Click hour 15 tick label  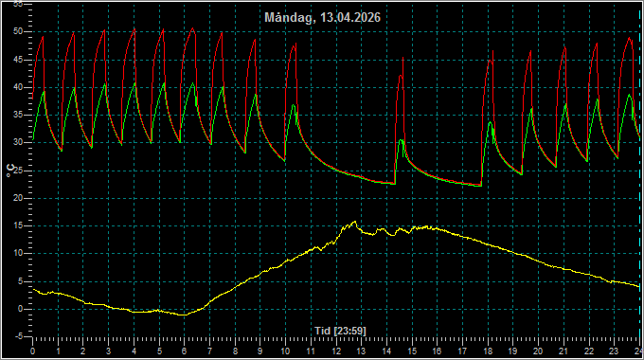[412, 351]
